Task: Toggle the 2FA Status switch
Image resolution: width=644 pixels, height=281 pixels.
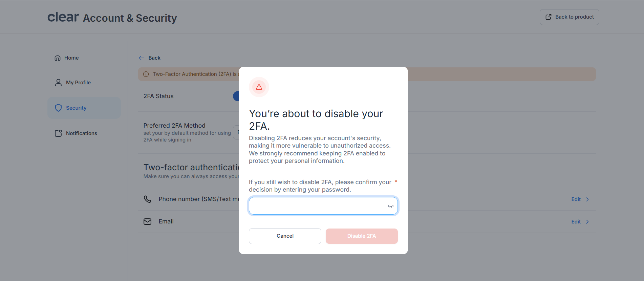Action: pos(236,96)
